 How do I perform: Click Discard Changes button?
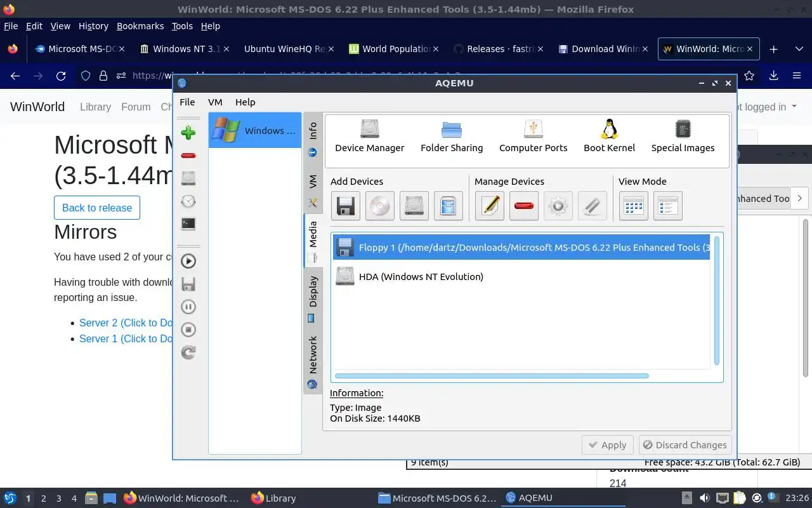684,445
